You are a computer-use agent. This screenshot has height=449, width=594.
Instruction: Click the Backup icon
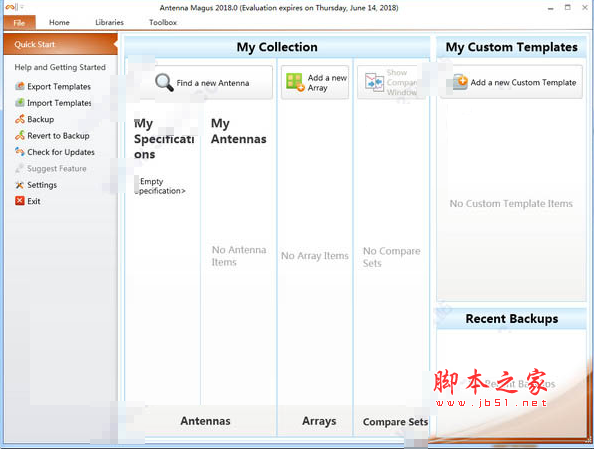(x=20, y=119)
